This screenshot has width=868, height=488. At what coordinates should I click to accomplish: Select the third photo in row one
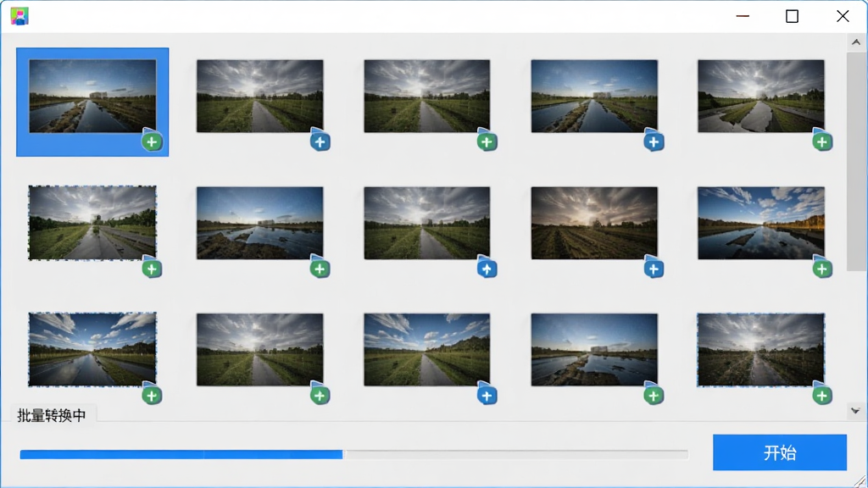click(x=427, y=97)
